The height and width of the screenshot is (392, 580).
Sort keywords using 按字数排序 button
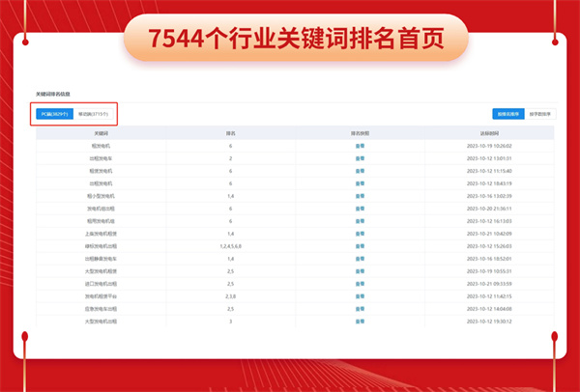click(x=538, y=114)
